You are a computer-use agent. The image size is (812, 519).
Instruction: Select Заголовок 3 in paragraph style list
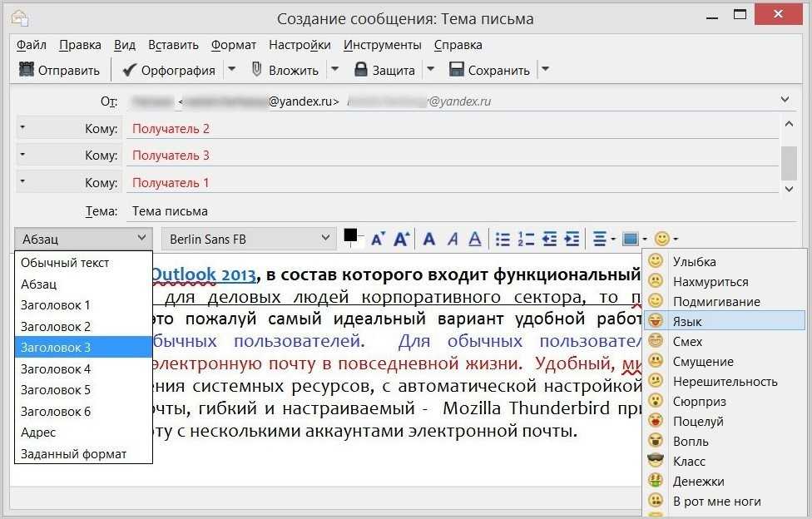83,348
